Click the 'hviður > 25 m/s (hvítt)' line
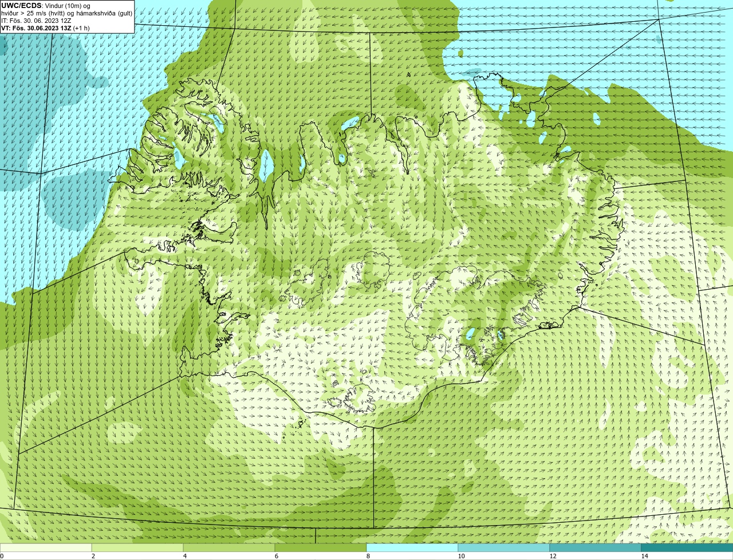This screenshot has height=560, width=733. pos(34,13)
